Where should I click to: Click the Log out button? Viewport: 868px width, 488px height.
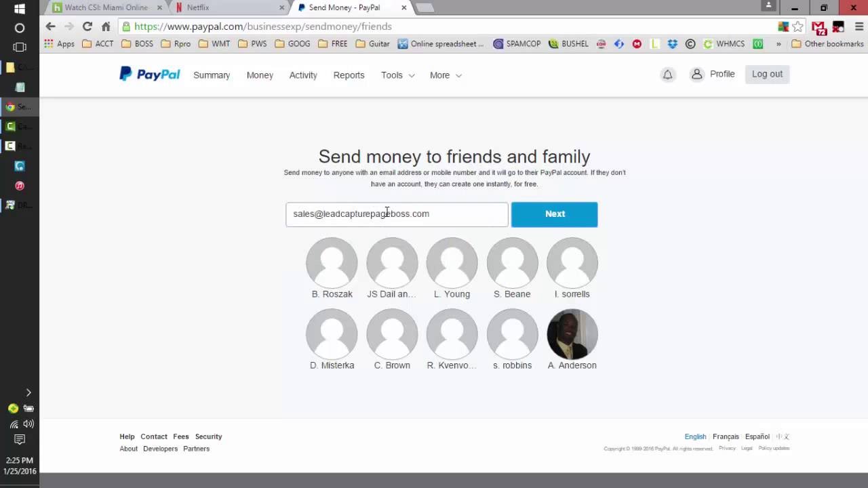coord(767,74)
